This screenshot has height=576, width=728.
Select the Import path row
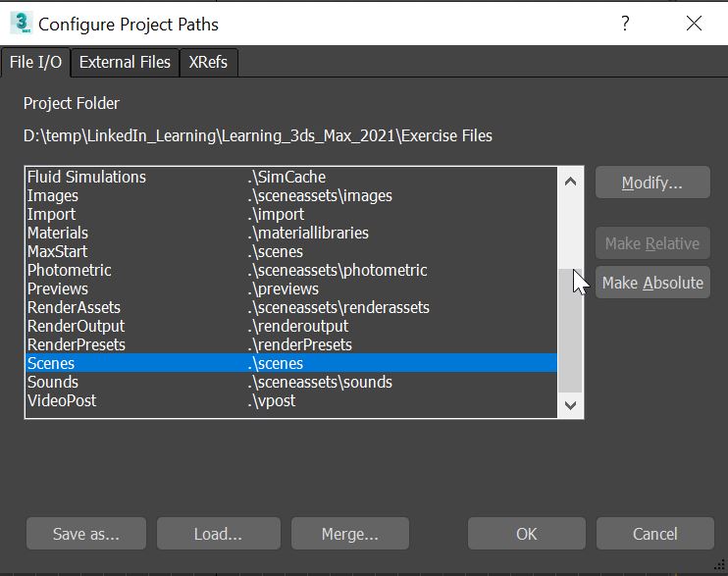tap(291, 214)
